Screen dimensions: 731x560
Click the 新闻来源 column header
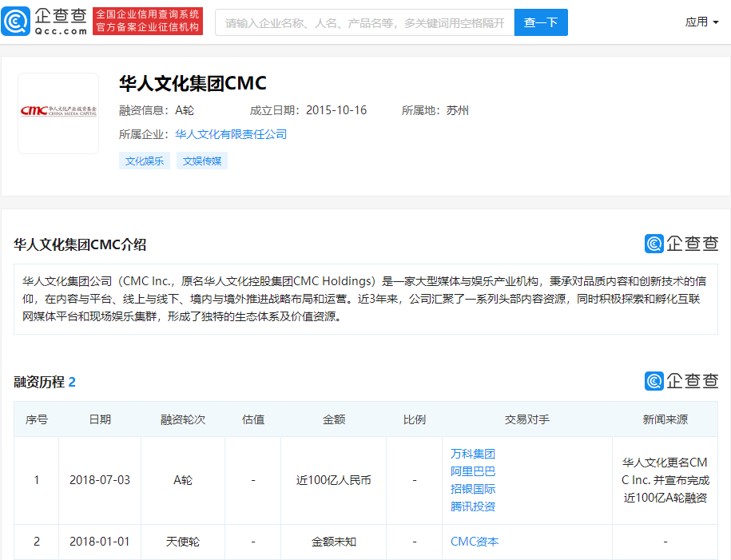click(x=665, y=419)
